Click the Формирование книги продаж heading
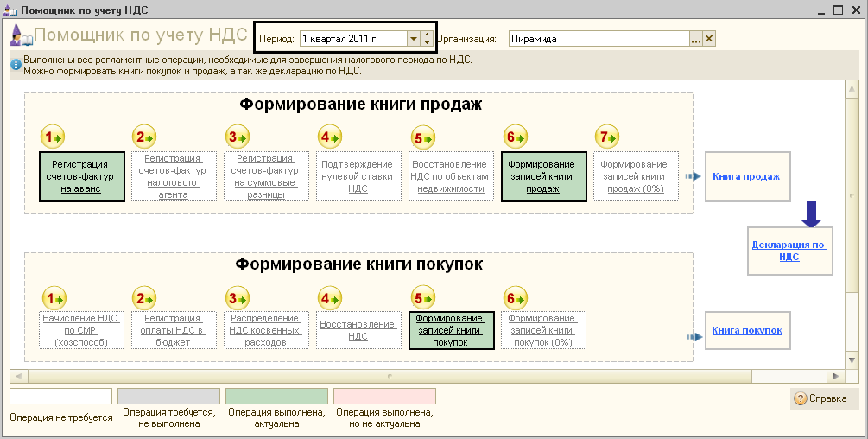Screen dimensions: 868x439 tap(360, 104)
